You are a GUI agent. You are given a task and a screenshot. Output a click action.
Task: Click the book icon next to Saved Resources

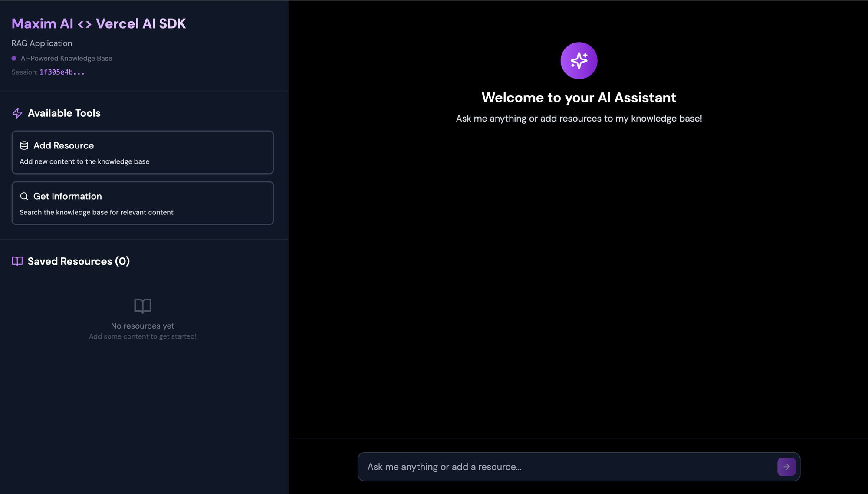coord(17,261)
